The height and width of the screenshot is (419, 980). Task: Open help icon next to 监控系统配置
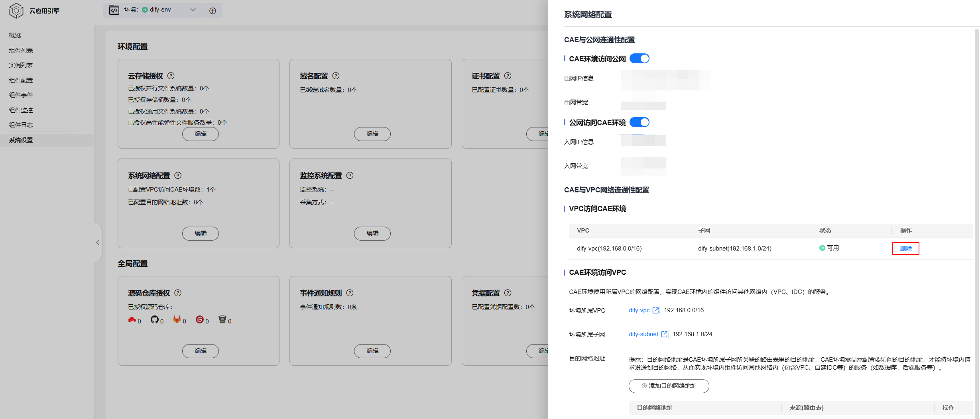tap(350, 175)
